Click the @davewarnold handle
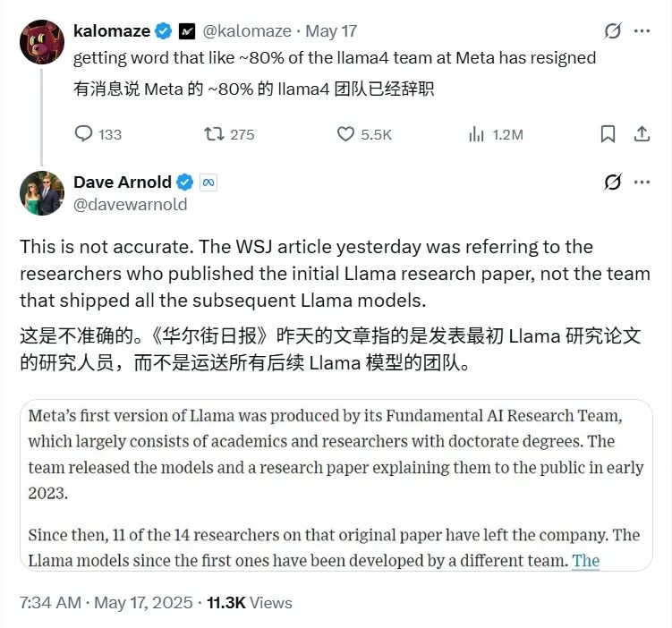The image size is (672, 628). (131, 204)
